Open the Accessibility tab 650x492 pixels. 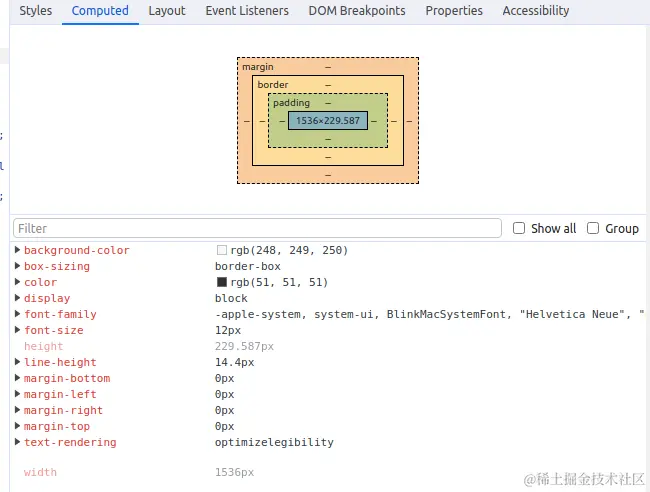point(536,11)
